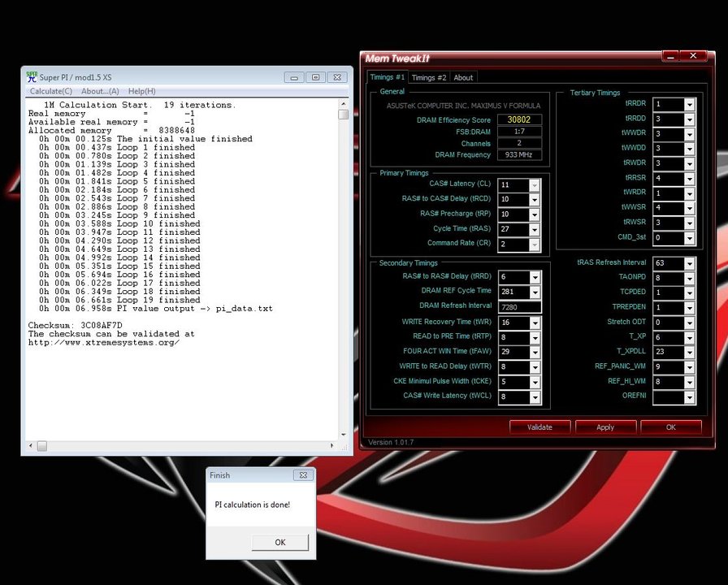728x585 pixels.
Task: Expand the tRWDR dropdown
Action: coord(690,163)
